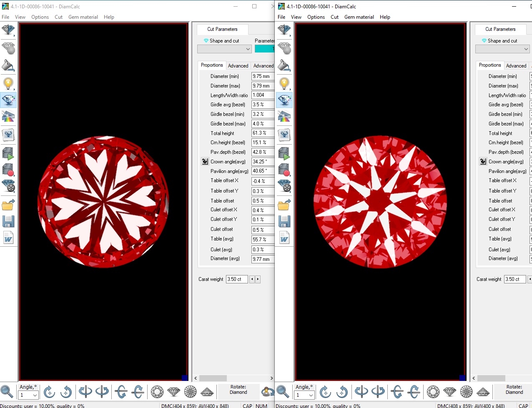The width and height of the screenshot is (532, 408).
Task: Toggle sparkle diamond view mode in left window
Action: tap(8, 100)
